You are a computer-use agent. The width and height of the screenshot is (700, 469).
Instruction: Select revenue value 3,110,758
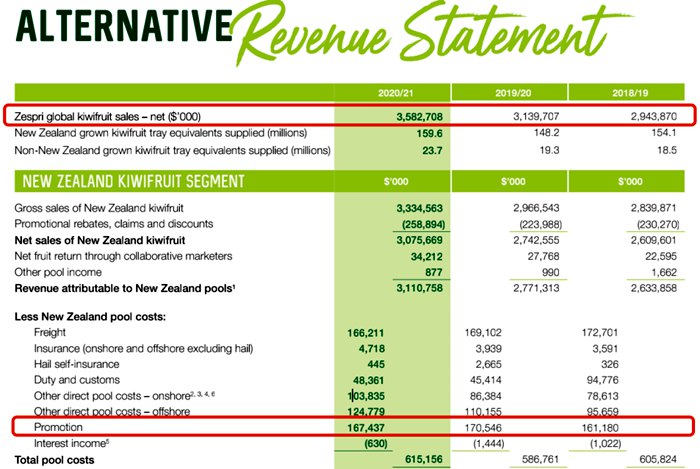tap(419, 288)
